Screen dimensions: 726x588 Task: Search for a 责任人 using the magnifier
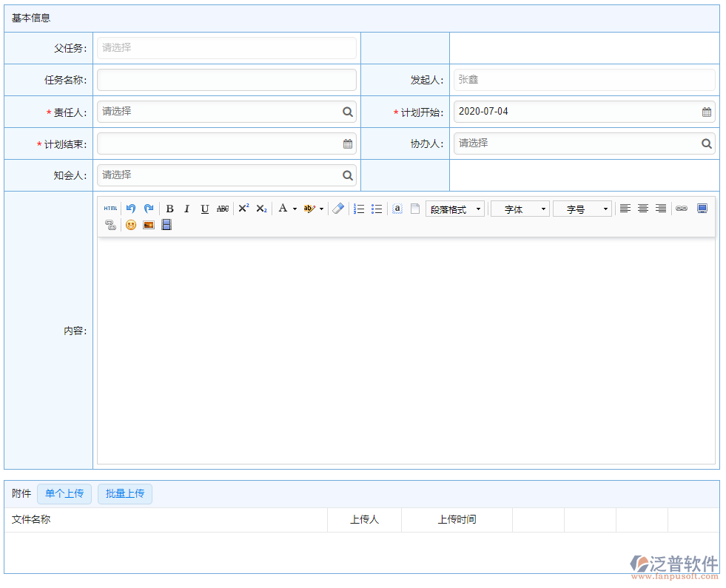pos(347,111)
